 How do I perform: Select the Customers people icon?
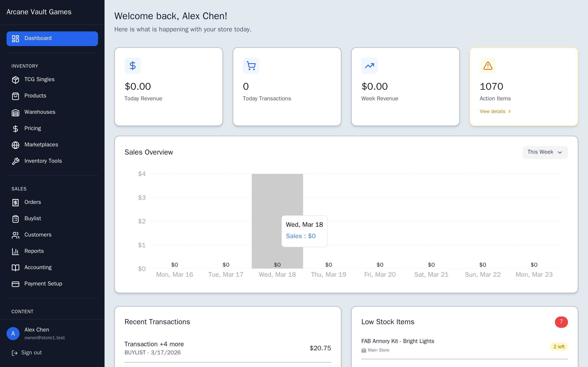click(15, 235)
